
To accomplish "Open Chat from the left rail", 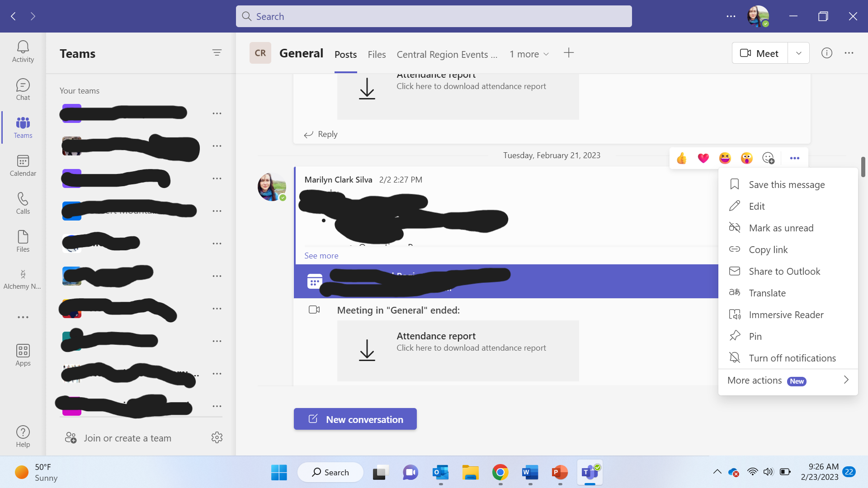I will point(23,89).
